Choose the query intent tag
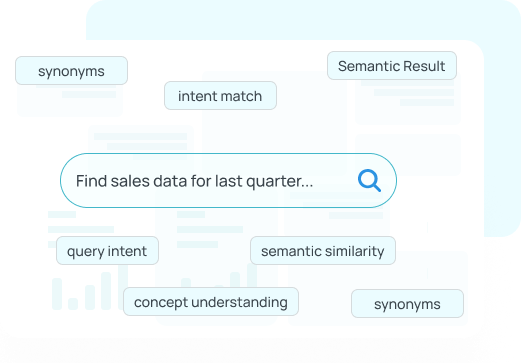The image size is (521, 363). click(x=107, y=251)
